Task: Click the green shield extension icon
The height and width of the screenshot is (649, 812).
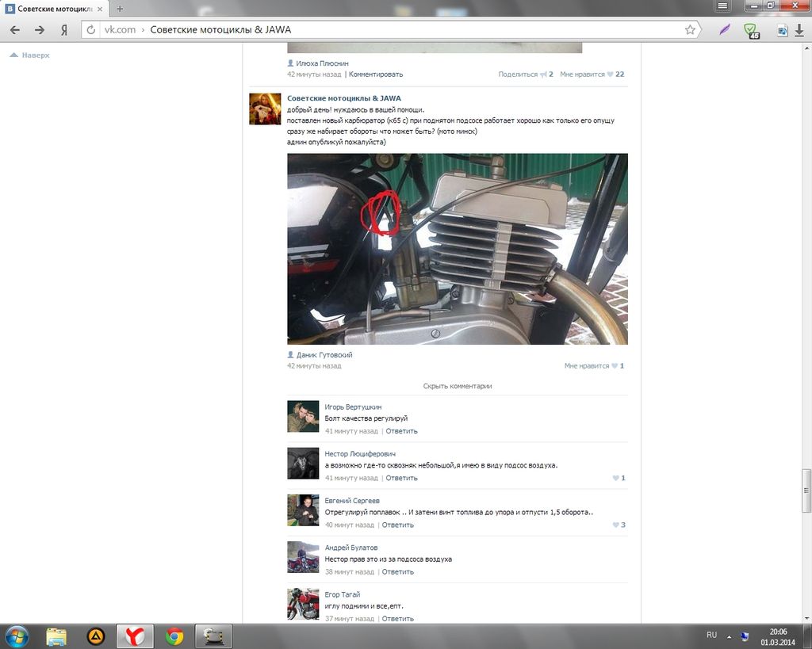Action: [749, 30]
